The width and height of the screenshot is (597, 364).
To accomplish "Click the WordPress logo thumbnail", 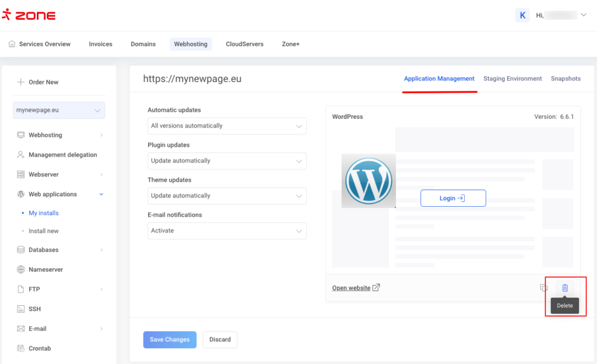I will pos(368,181).
